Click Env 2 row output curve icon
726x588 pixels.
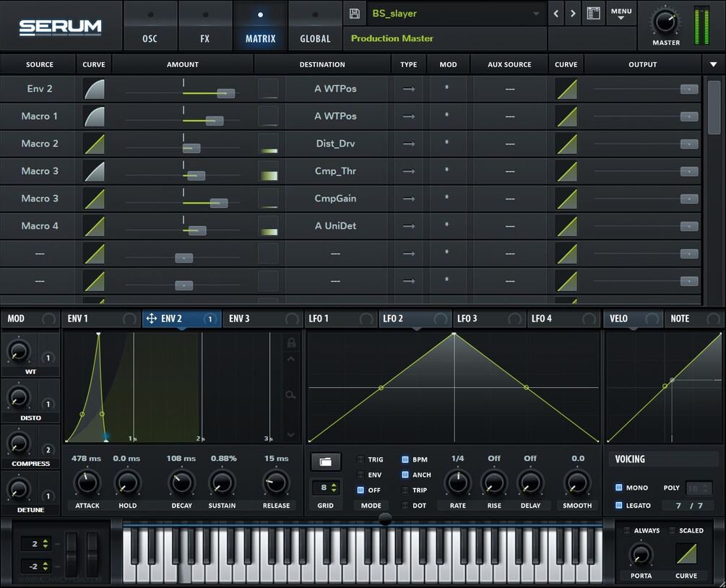point(566,89)
